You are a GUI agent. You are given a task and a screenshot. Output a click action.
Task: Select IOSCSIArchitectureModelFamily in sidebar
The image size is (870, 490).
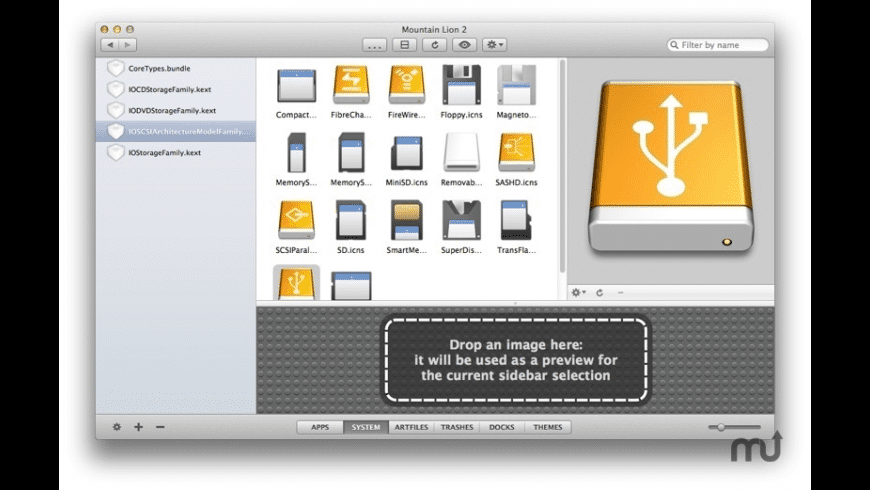(175, 132)
